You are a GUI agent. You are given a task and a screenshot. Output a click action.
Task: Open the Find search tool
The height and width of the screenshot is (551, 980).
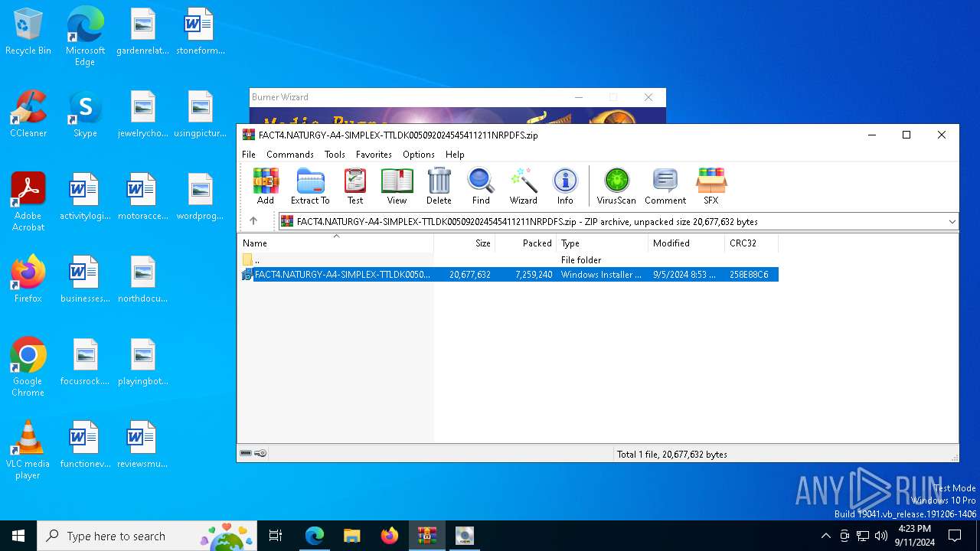(x=481, y=187)
